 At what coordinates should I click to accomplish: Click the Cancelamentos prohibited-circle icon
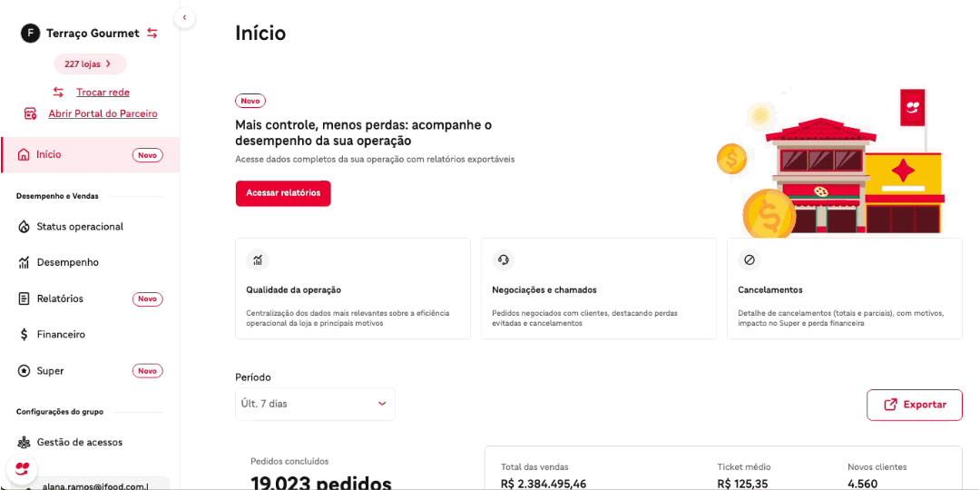(750, 260)
